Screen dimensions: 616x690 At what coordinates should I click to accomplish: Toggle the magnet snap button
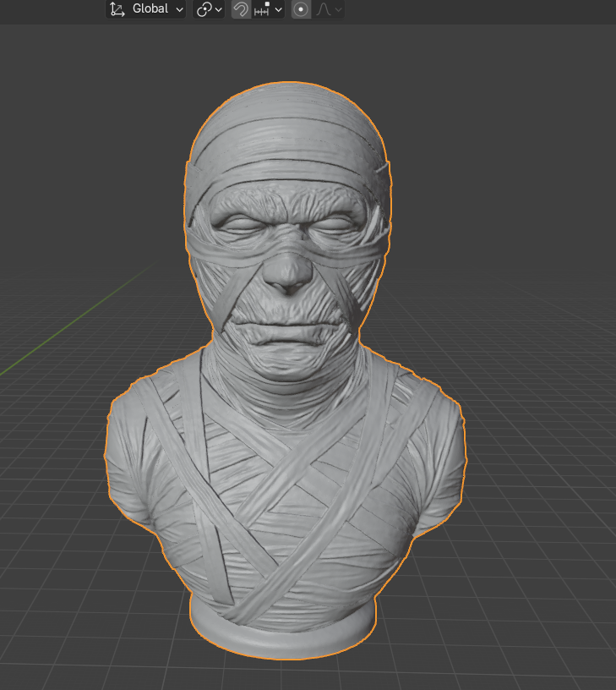coord(241,8)
